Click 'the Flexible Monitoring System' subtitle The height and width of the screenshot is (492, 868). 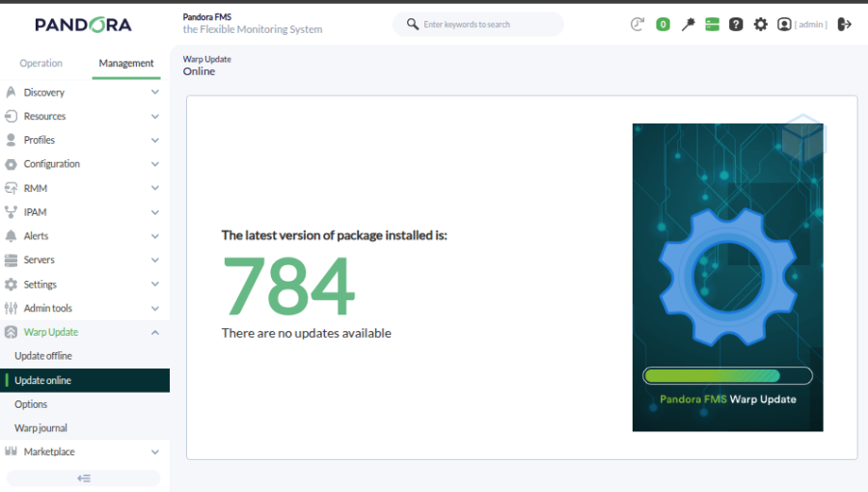pos(253,29)
